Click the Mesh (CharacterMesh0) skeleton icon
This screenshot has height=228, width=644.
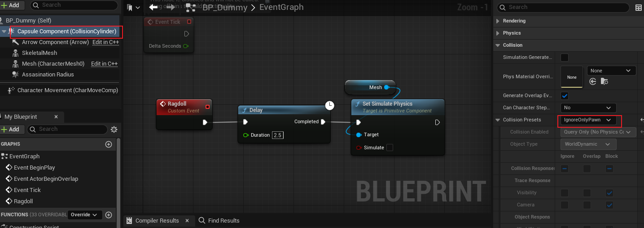[16, 64]
